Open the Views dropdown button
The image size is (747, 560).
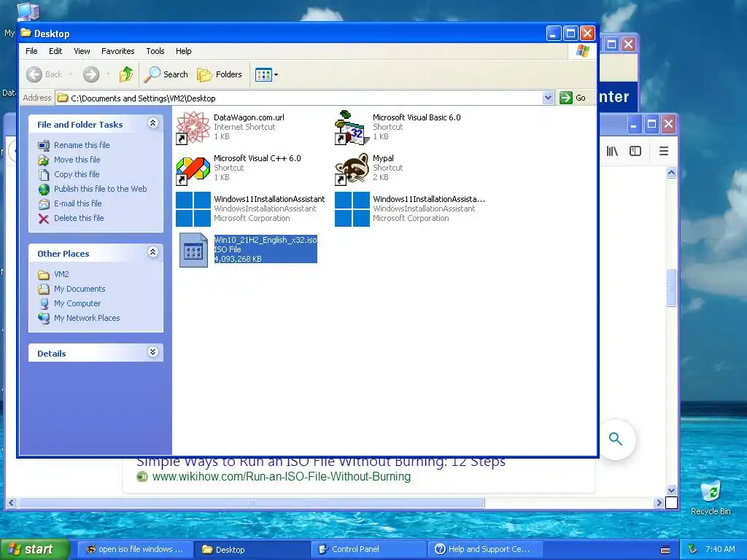pyautogui.click(x=266, y=74)
